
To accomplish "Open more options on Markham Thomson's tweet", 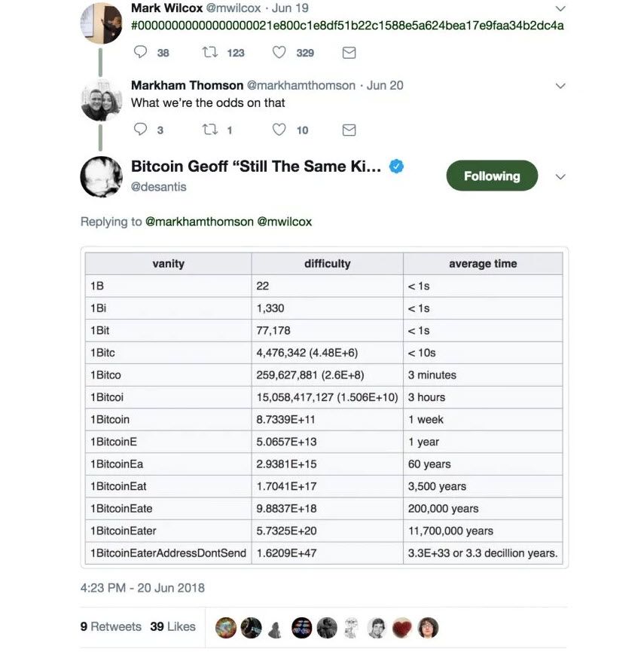I will click(x=560, y=86).
